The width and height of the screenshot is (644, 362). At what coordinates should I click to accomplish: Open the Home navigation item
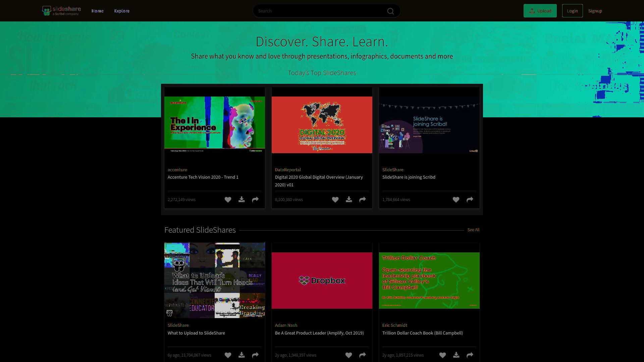click(x=98, y=11)
